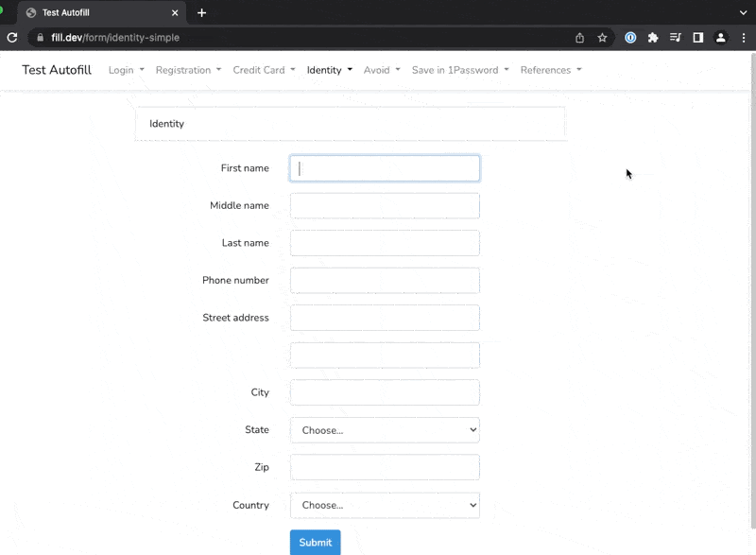This screenshot has height=555, width=756.
Task: Open the Save in 1Password menu
Action: tap(460, 70)
